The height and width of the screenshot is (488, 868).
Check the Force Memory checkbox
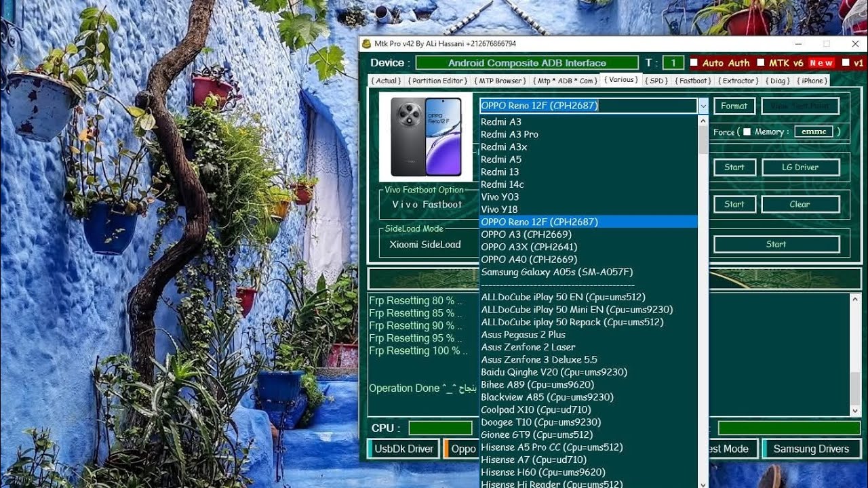coord(747,131)
